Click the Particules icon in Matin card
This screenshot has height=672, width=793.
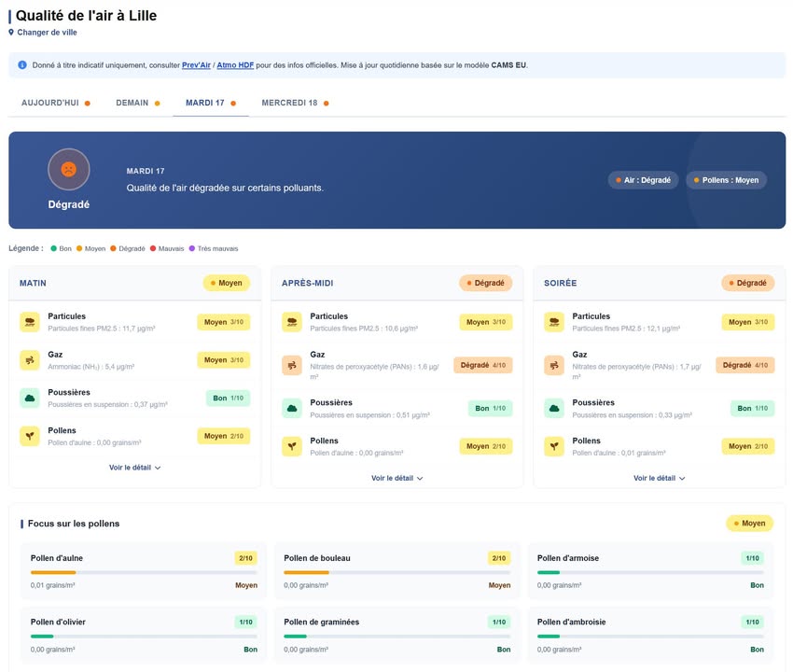(30, 322)
